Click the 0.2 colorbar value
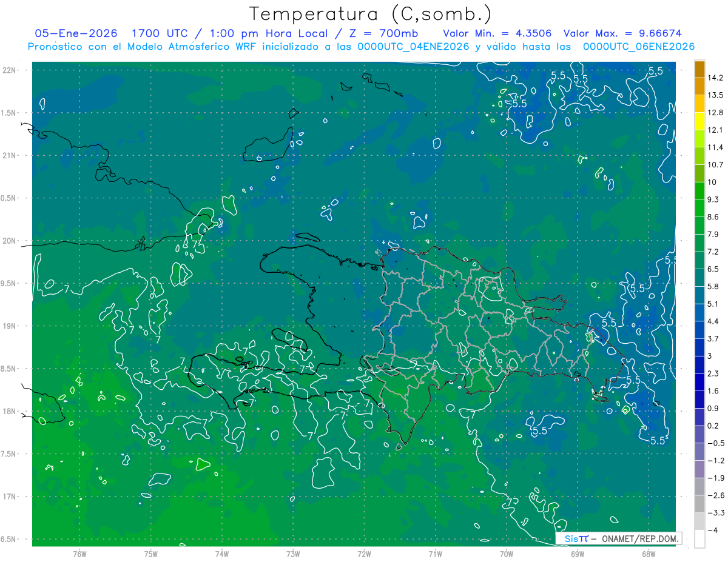 click(x=713, y=426)
